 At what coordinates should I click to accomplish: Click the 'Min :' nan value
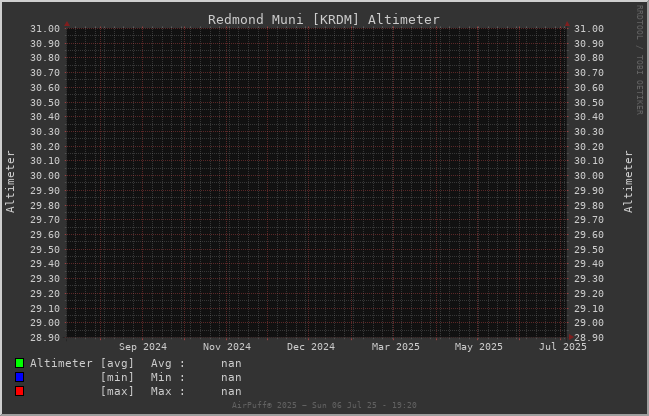[231, 378]
